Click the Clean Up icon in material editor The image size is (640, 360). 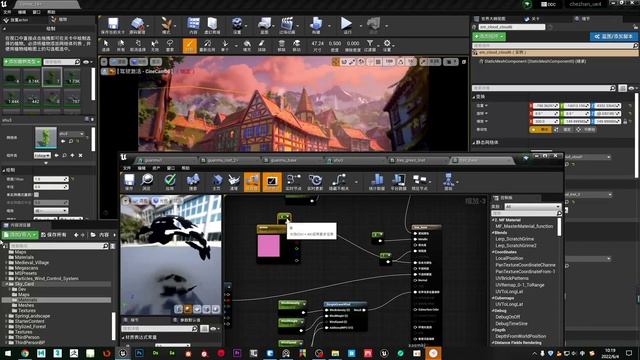tap(234, 182)
